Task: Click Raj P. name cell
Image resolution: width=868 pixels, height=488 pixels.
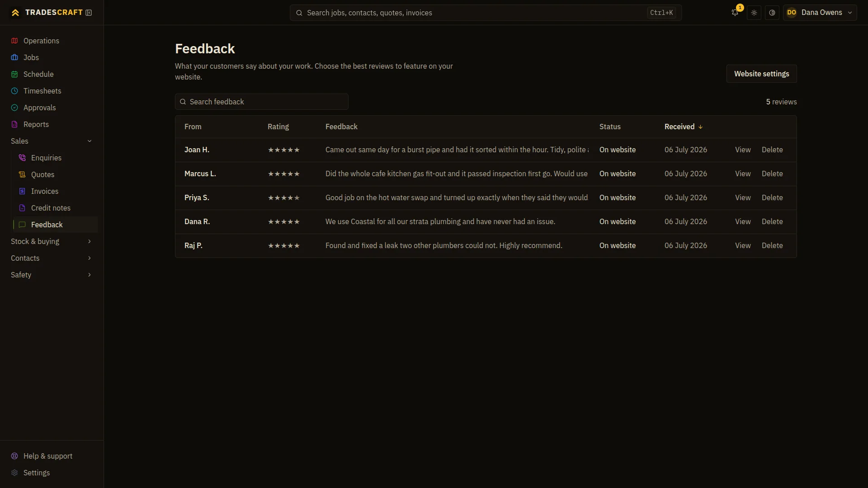Action: (193, 245)
